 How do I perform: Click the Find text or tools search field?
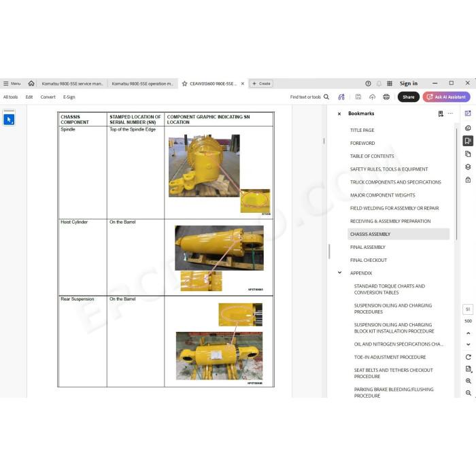309,97
